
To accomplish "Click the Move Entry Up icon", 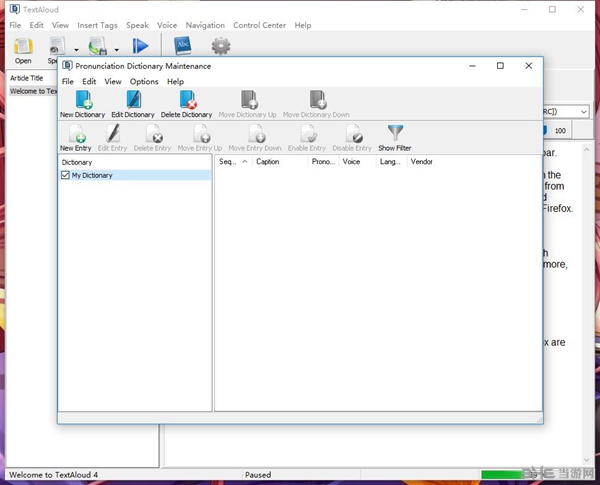I will click(201, 133).
